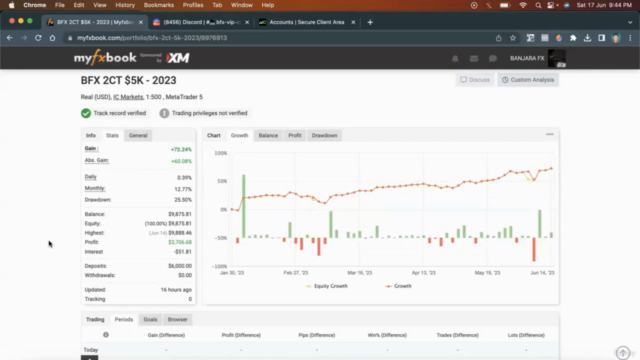This screenshot has width=640, height=360.
Task: Close the Discord browser tab
Action: click(247, 22)
